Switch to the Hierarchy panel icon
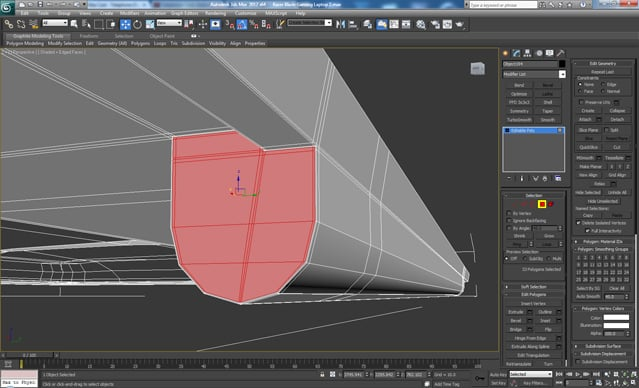The height and width of the screenshot is (388, 639). 527,53
